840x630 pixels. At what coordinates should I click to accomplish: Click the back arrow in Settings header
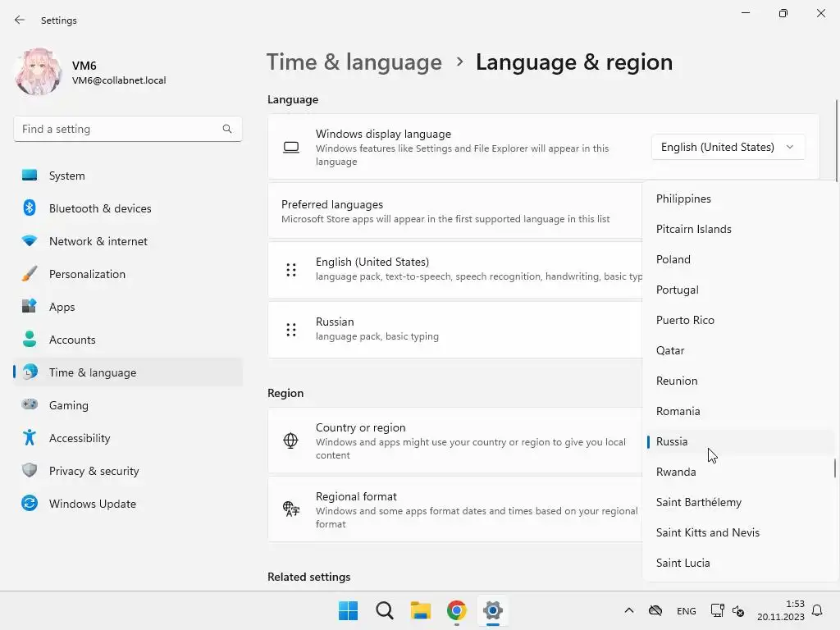[x=20, y=20]
